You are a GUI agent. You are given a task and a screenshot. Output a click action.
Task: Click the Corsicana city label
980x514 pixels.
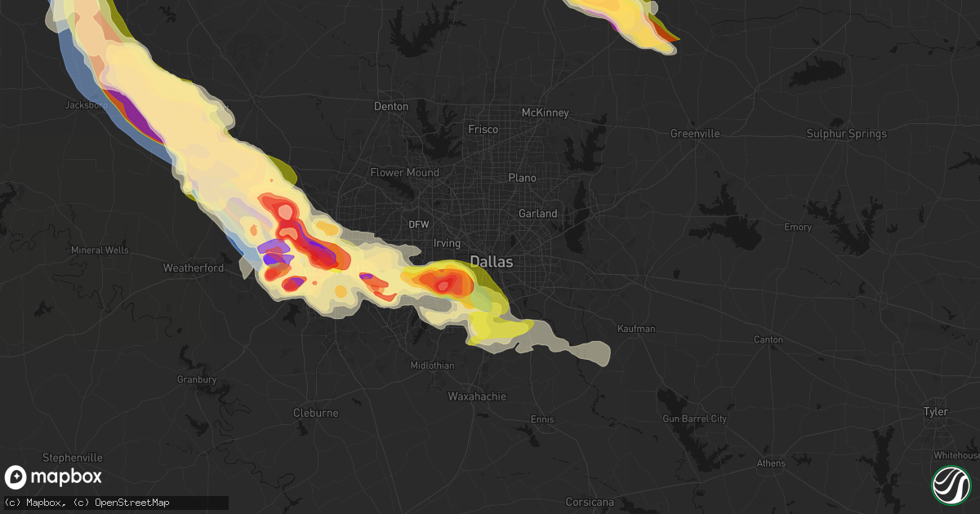point(590,503)
